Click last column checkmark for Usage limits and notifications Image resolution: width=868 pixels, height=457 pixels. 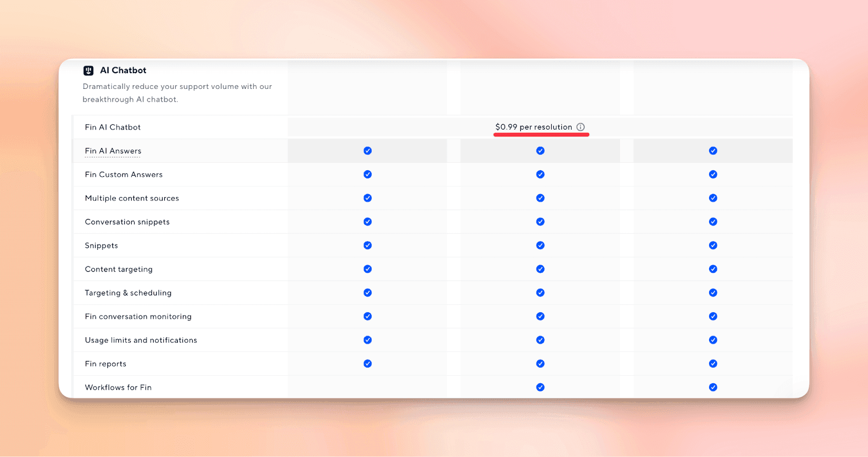tap(713, 340)
